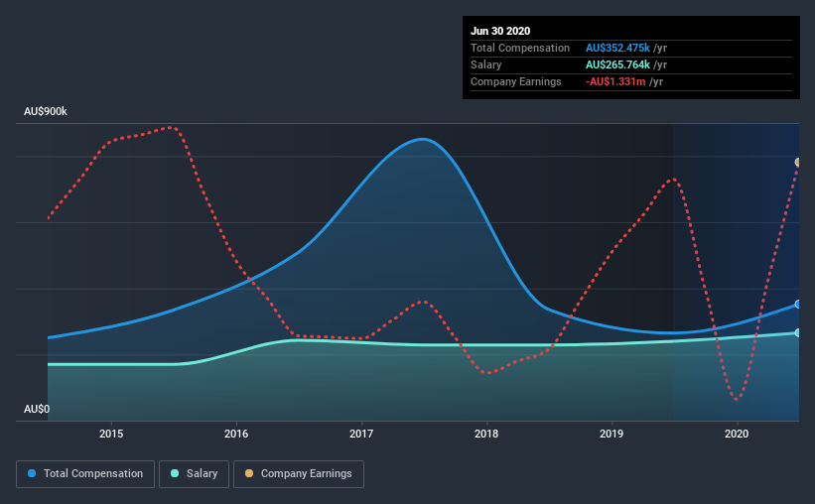
Task: Click the 2020 x-axis label
Action: (x=737, y=434)
